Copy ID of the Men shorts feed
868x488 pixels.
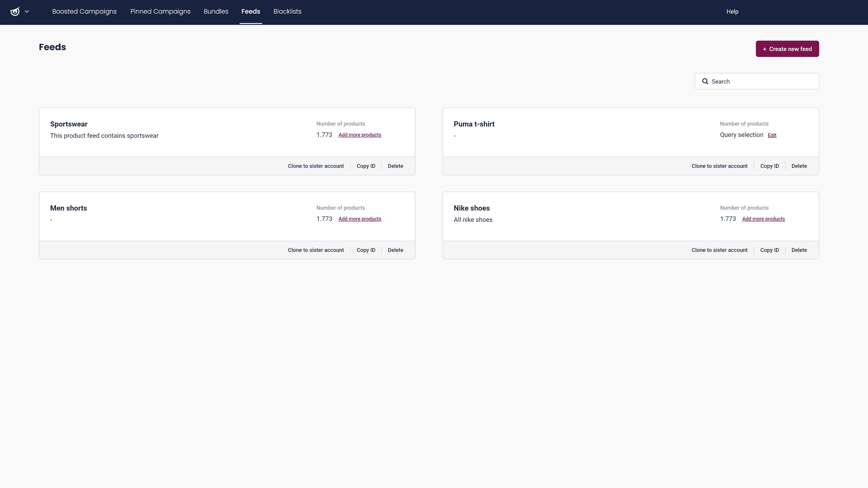pos(366,250)
